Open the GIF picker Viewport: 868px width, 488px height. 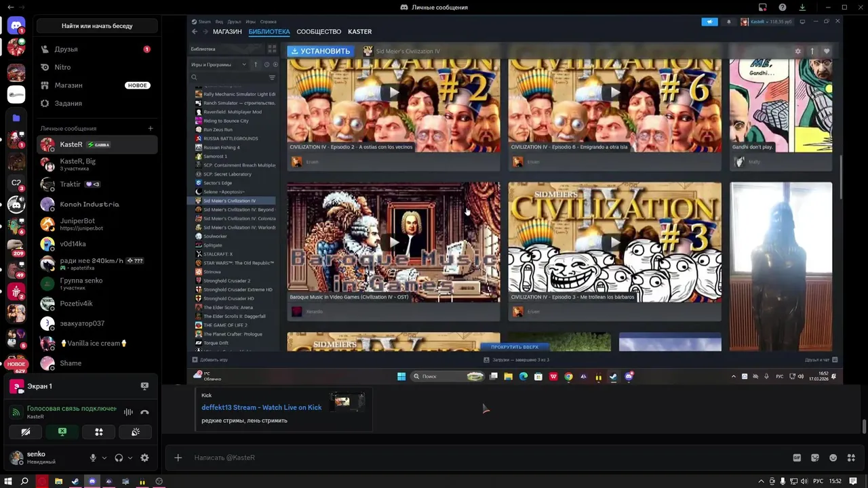point(797,457)
